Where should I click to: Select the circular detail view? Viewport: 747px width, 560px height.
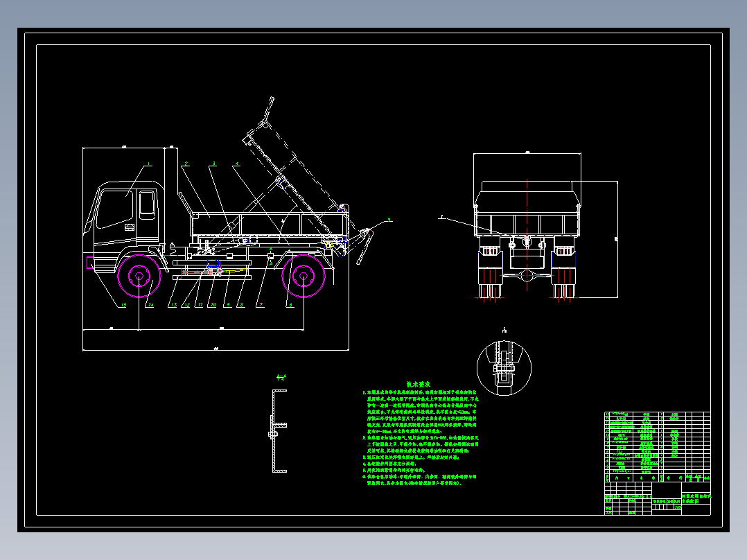(504, 368)
